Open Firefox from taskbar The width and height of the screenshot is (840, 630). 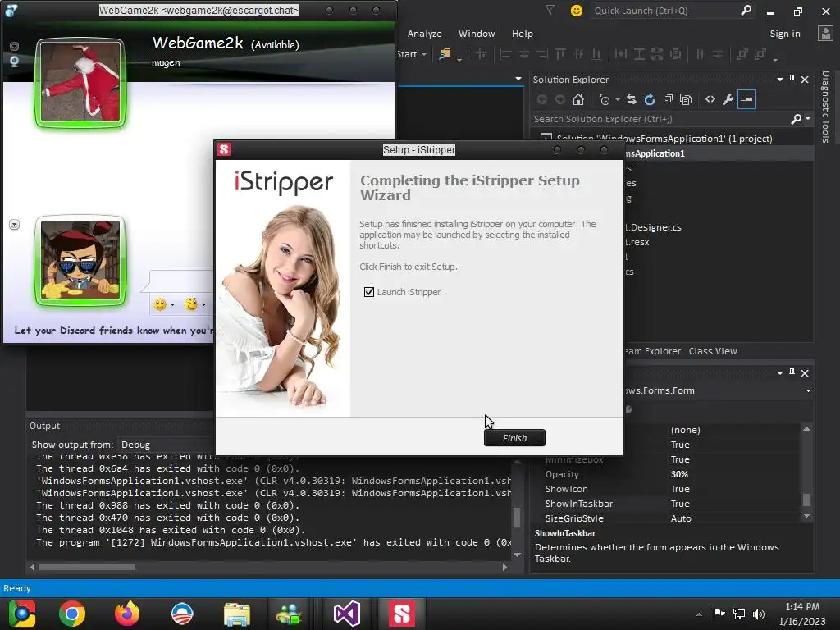[x=127, y=614]
